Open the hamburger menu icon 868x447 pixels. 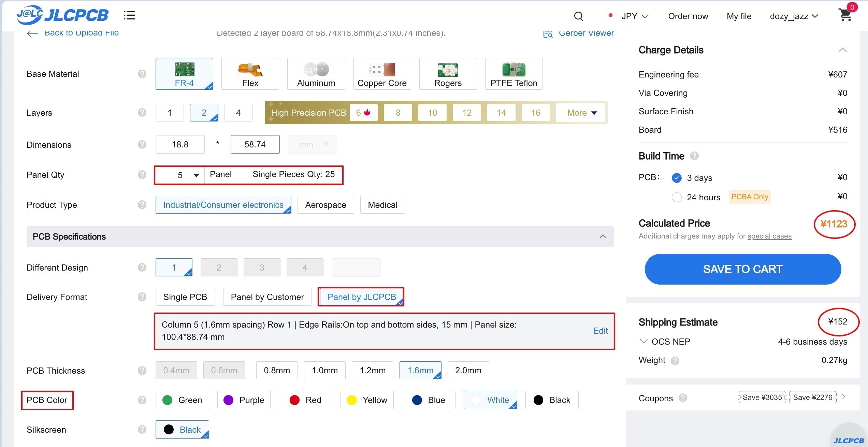(x=130, y=15)
